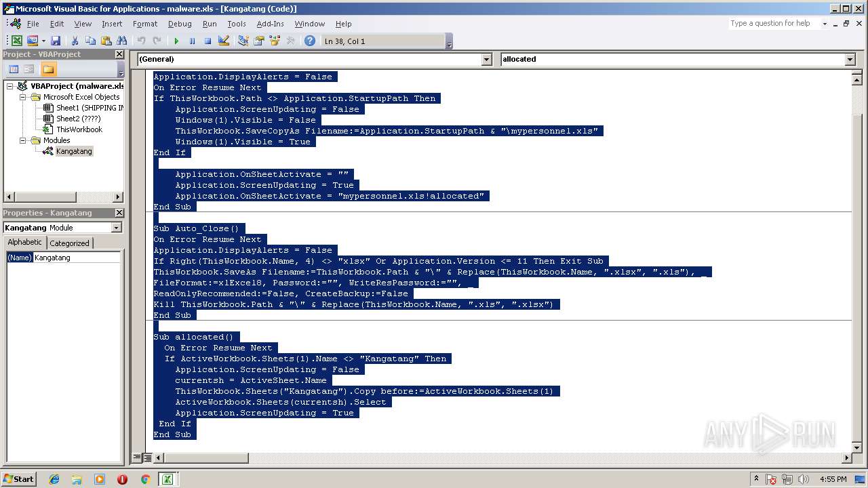Launch Internet Explorer from taskbar
This screenshot has height=488, width=868.
click(54, 479)
